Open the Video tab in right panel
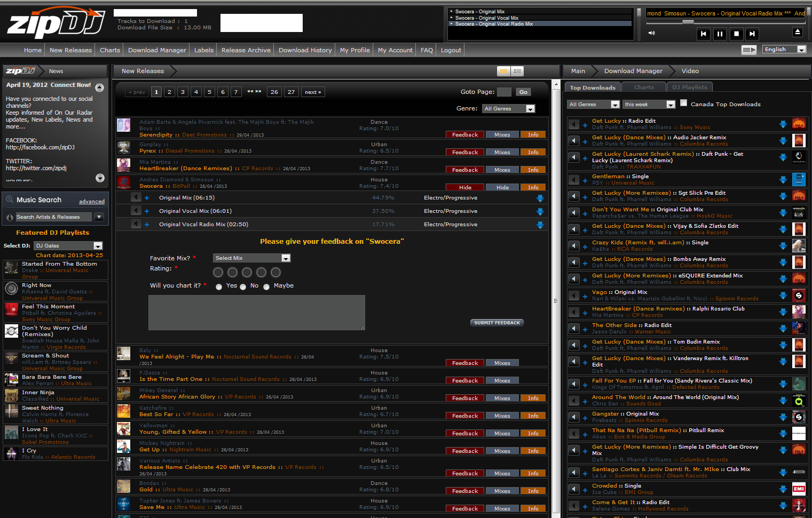 690,71
